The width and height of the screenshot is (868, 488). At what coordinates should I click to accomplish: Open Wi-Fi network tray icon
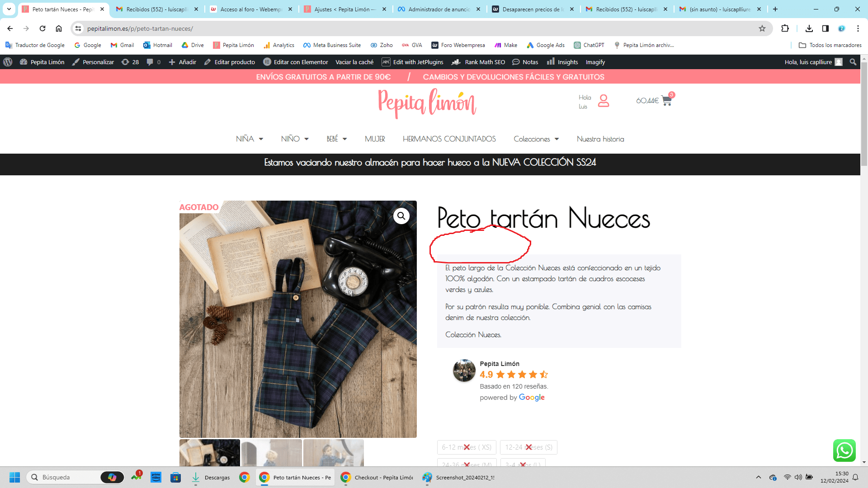787,477
